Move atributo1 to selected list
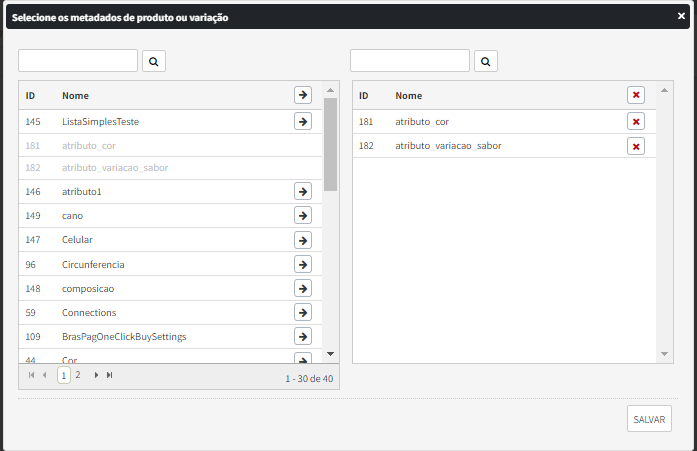This screenshot has height=451, width=697. click(303, 192)
